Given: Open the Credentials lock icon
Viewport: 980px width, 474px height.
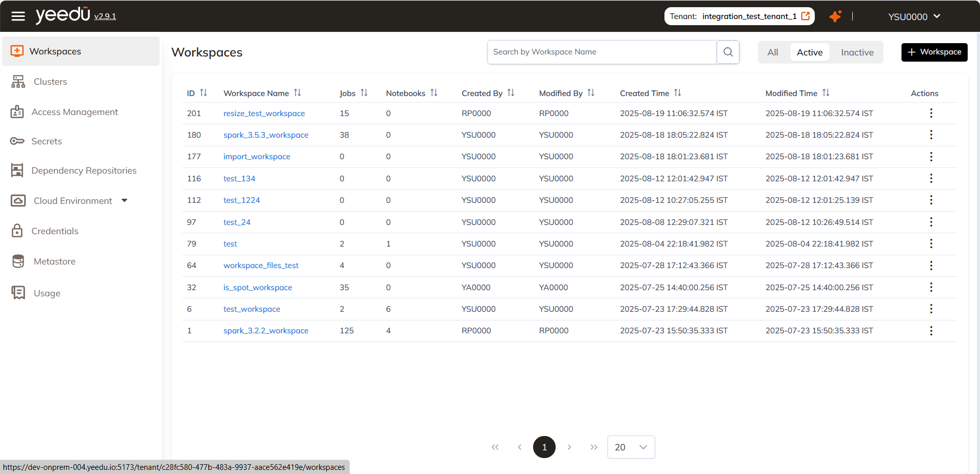Looking at the screenshot, I should pyautogui.click(x=17, y=231).
